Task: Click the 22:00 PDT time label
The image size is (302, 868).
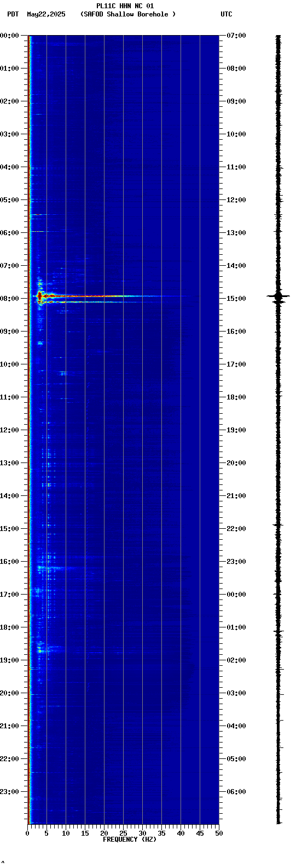Action: pyautogui.click(x=9, y=759)
